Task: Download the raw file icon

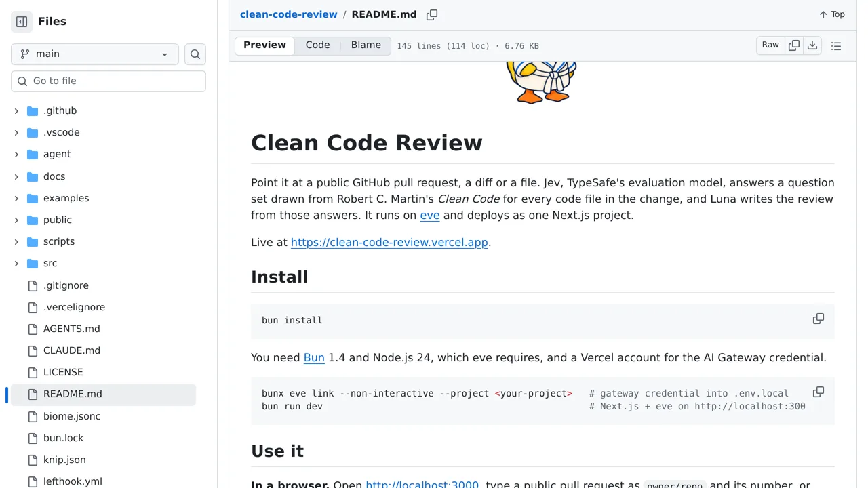Action: (x=812, y=45)
